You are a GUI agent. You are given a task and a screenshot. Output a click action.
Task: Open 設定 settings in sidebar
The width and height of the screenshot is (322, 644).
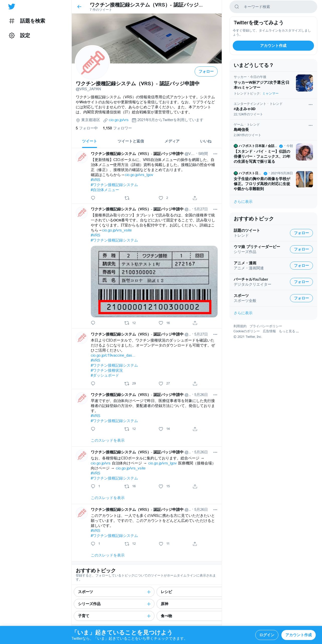click(20, 35)
